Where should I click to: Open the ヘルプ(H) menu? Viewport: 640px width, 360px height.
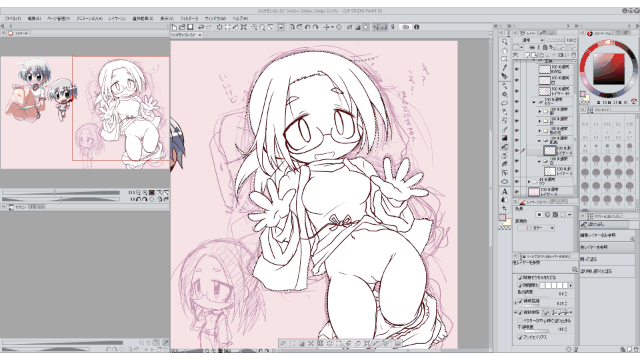240,19
